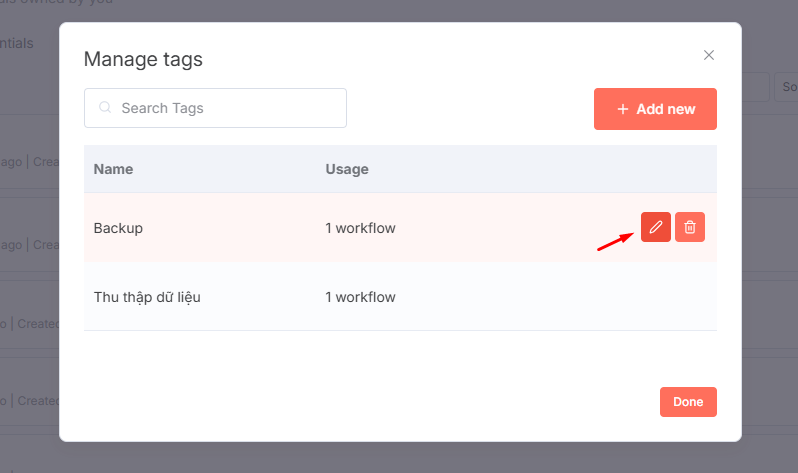Click the Search Tags input field
The image size is (798, 473).
point(215,108)
